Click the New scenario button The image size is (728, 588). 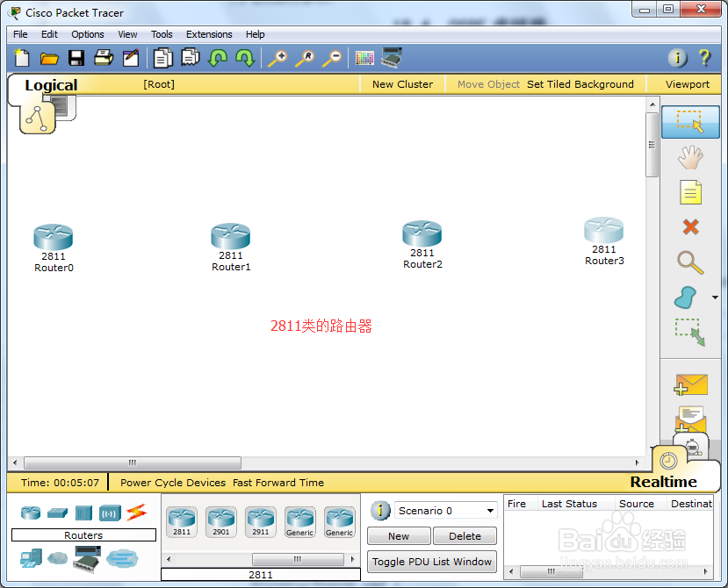399,536
